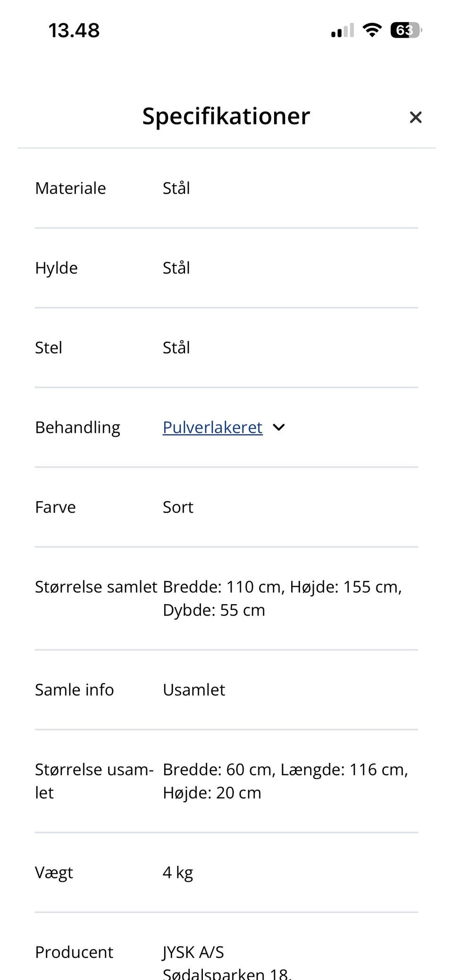Tap the Stel specification label
The width and height of the screenshot is (453, 980).
pos(49,348)
